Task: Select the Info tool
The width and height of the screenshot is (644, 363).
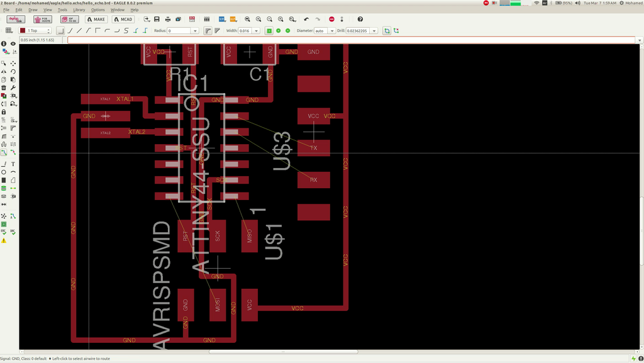Action: [x=4, y=43]
